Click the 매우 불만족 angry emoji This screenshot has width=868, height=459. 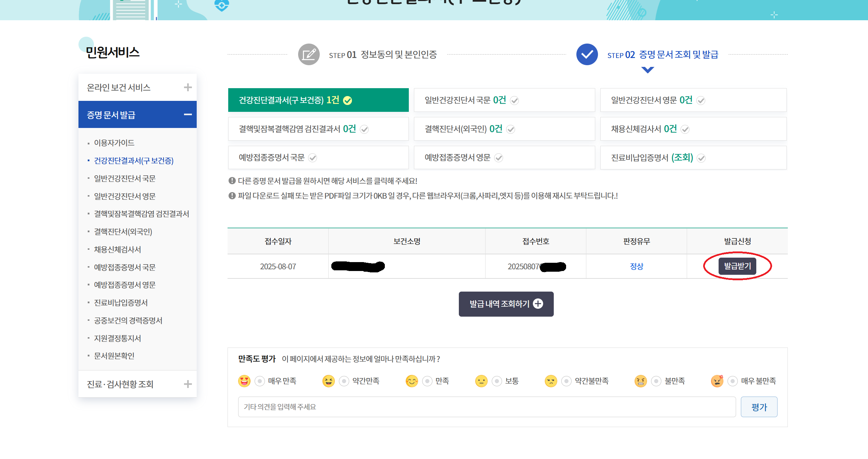tap(718, 381)
